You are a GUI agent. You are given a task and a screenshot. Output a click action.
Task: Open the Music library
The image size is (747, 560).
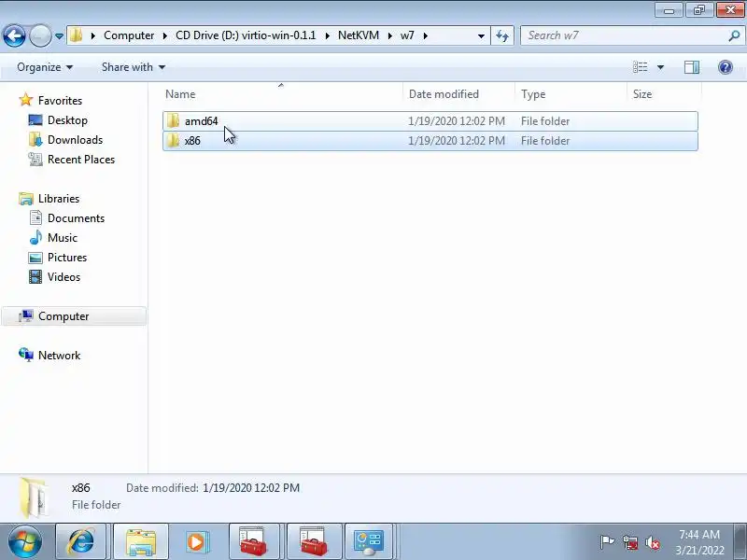(62, 238)
